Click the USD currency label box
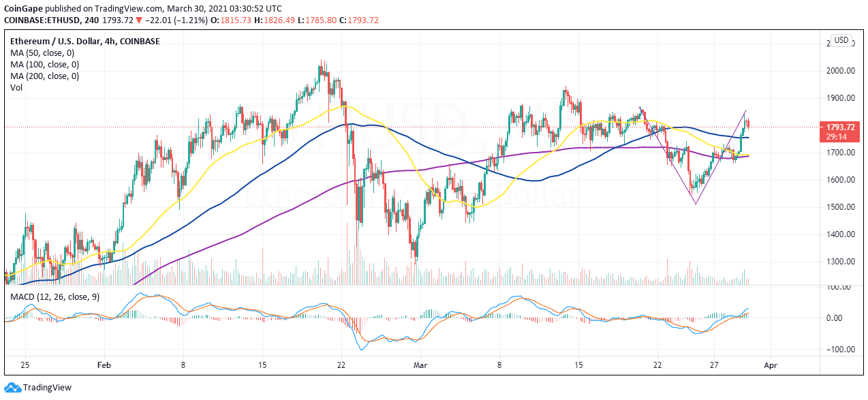 [x=841, y=40]
